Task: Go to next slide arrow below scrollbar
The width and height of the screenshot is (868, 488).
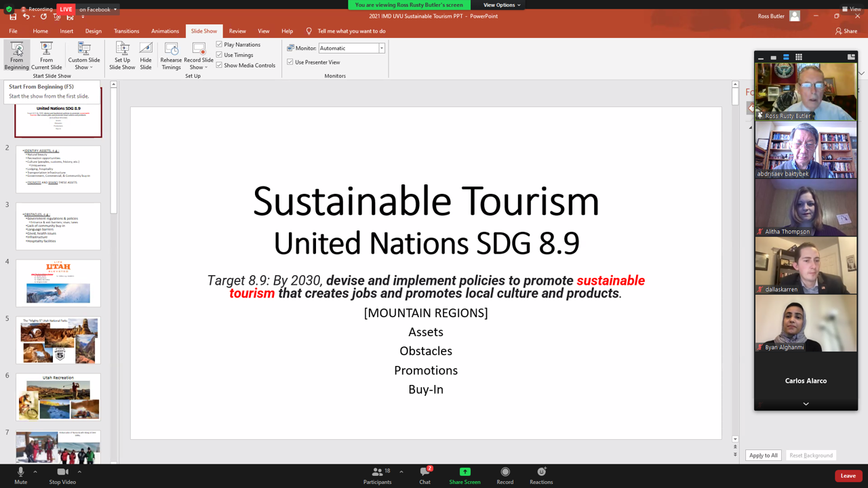Action: pyautogui.click(x=735, y=454)
